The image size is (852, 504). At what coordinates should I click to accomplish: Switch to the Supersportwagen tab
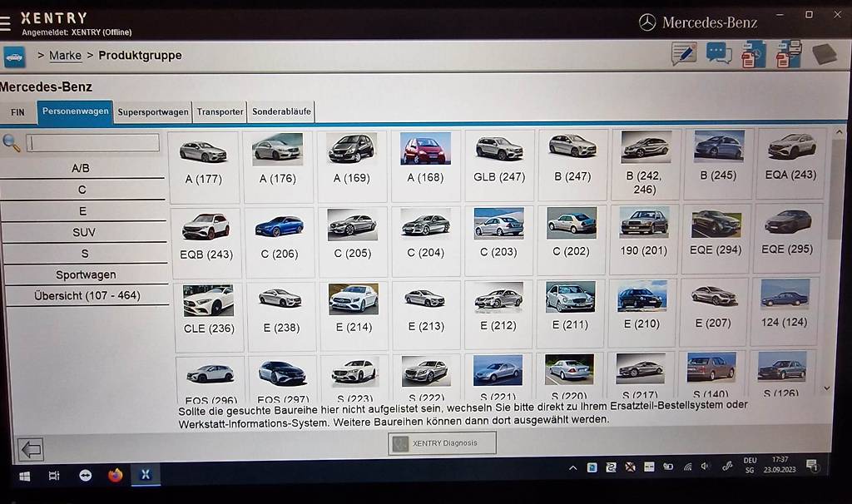pyautogui.click(x=153, y=111)
